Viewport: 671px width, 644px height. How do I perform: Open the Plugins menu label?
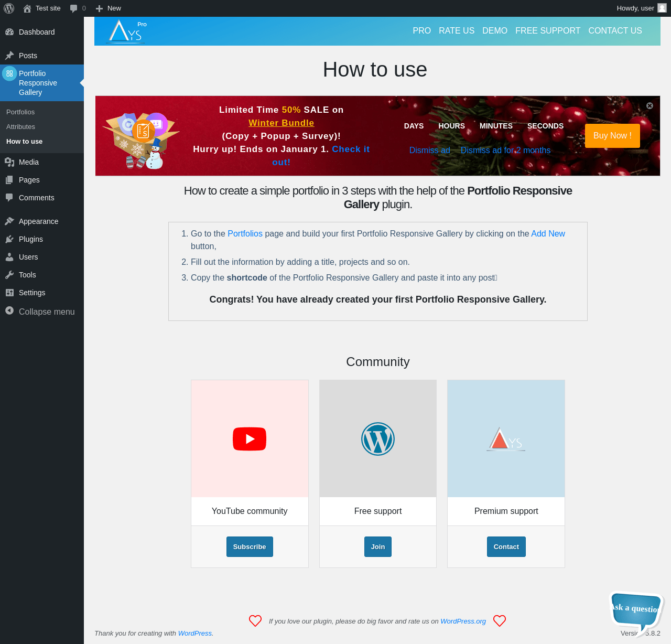point(31,239)
